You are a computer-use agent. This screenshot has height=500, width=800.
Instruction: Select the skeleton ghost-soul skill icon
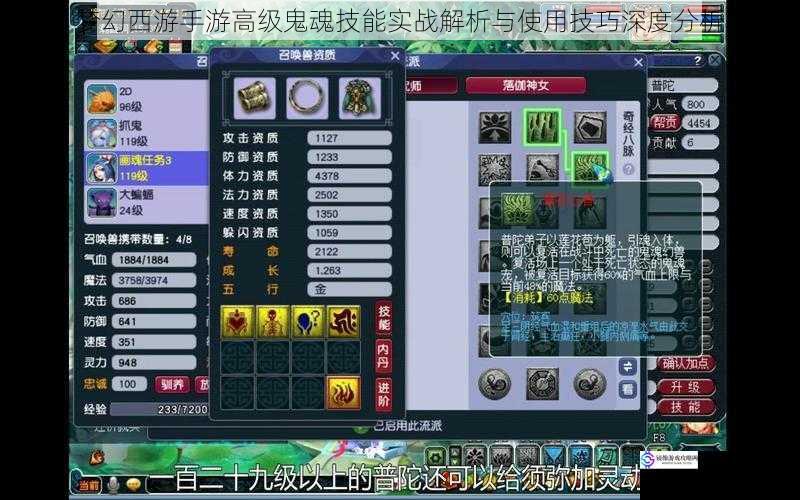(x=272, y=322)
